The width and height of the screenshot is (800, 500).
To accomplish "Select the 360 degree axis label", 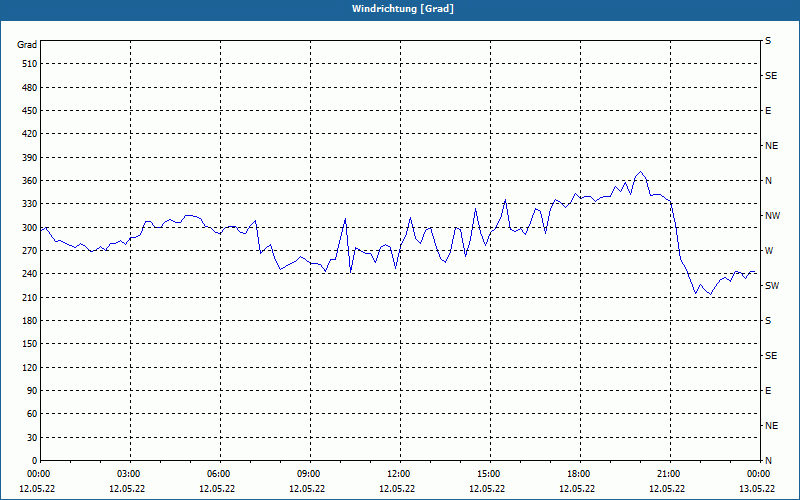I will point(30,181).
